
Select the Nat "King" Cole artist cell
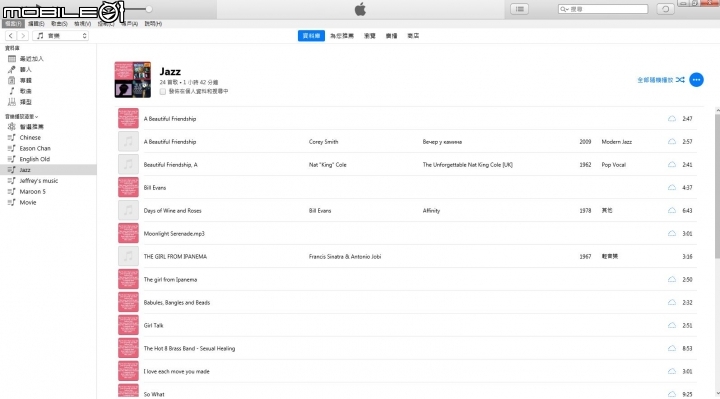click(x=327, y=165)
